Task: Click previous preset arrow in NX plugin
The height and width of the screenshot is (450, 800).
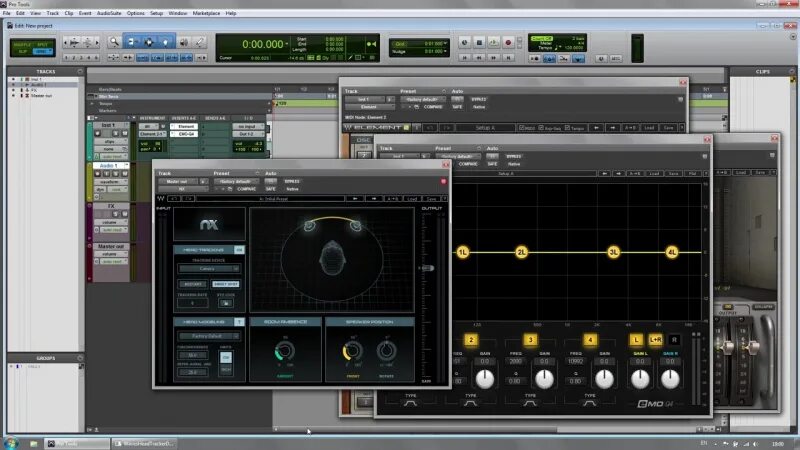Action: tap(356, 198)
